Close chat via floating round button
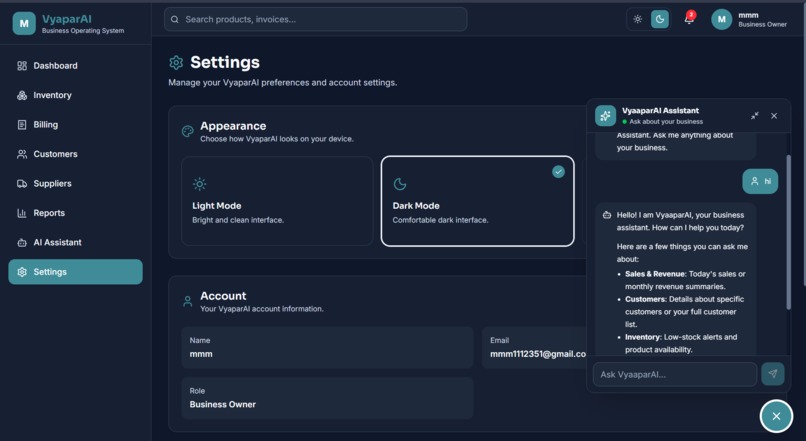Image resolution: width=806 pixels, height=441 pixels. click(776, 416)
